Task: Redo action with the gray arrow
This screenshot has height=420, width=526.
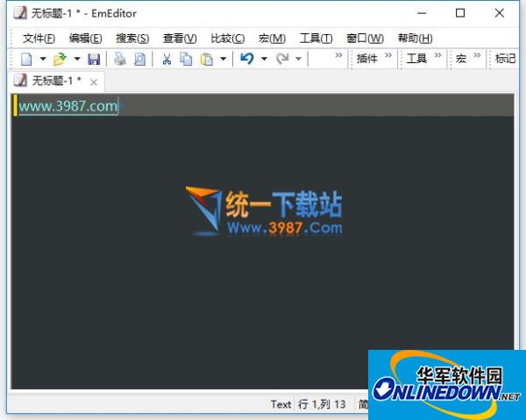Action: 282,59
